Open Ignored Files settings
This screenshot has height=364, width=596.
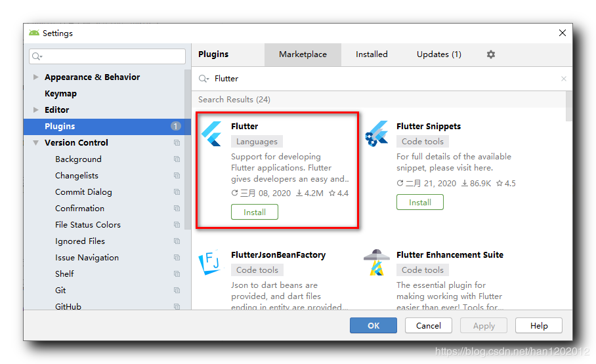point(80,241)
